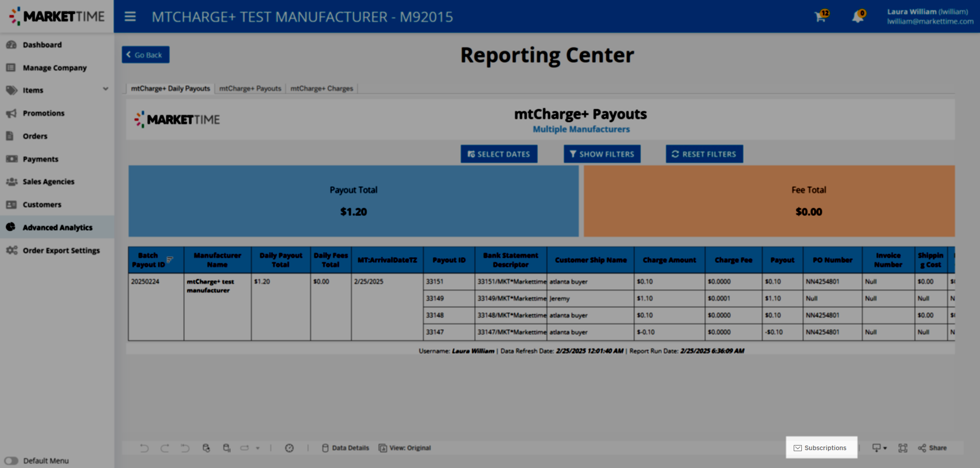Click the Payments money icon
The height and width of the screenshot is (468, 980).
11,159
